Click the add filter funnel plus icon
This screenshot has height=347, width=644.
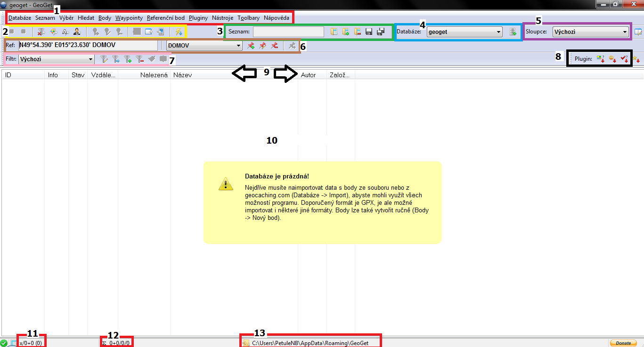click(x=128, y=59)
